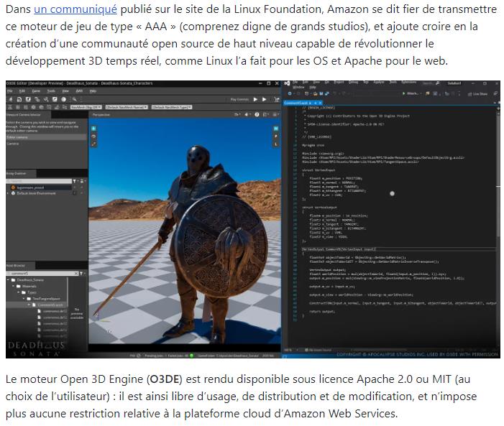Clear the Asset Browser search field

click(x=76, y=274)
